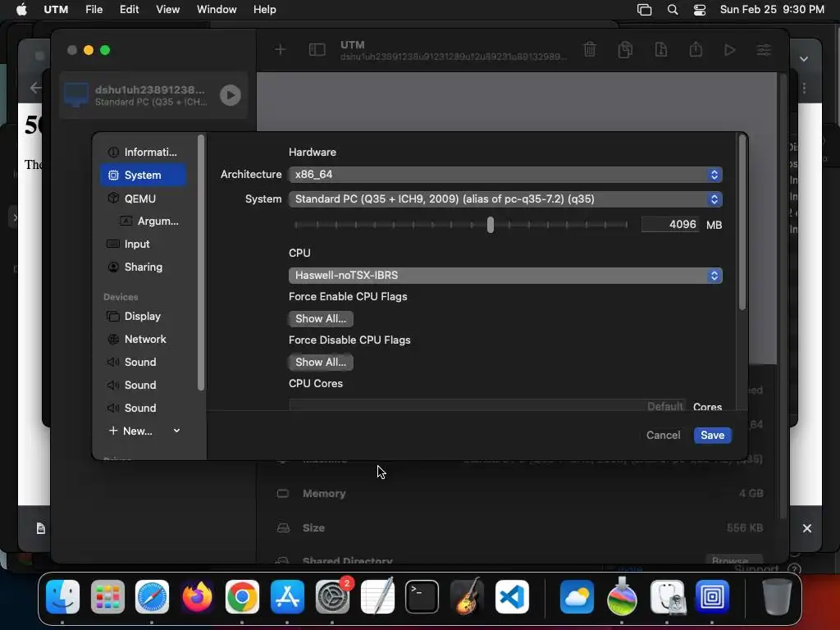Click the memory size slider handle
This screenshot has height=630, width=840.
pos(491,225)
